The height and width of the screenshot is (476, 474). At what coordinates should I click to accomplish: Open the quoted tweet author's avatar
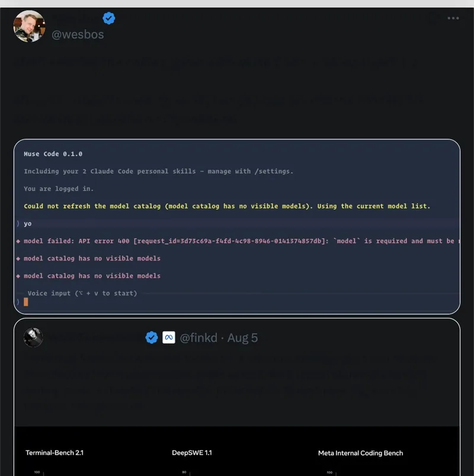33,337
